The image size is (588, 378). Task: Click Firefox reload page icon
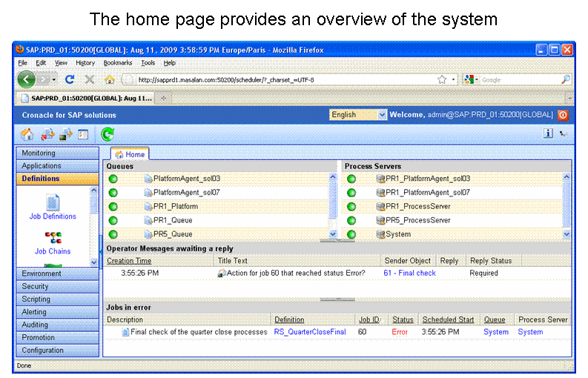coord(70,79)
